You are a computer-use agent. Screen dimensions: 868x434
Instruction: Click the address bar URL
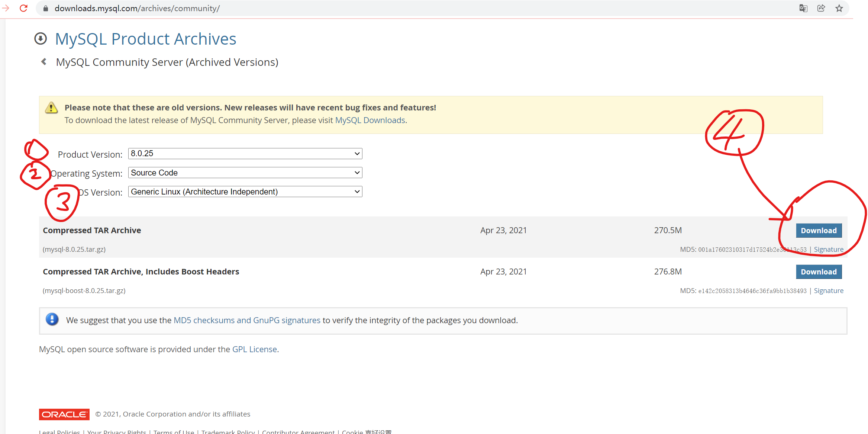(x=137, y=8)
